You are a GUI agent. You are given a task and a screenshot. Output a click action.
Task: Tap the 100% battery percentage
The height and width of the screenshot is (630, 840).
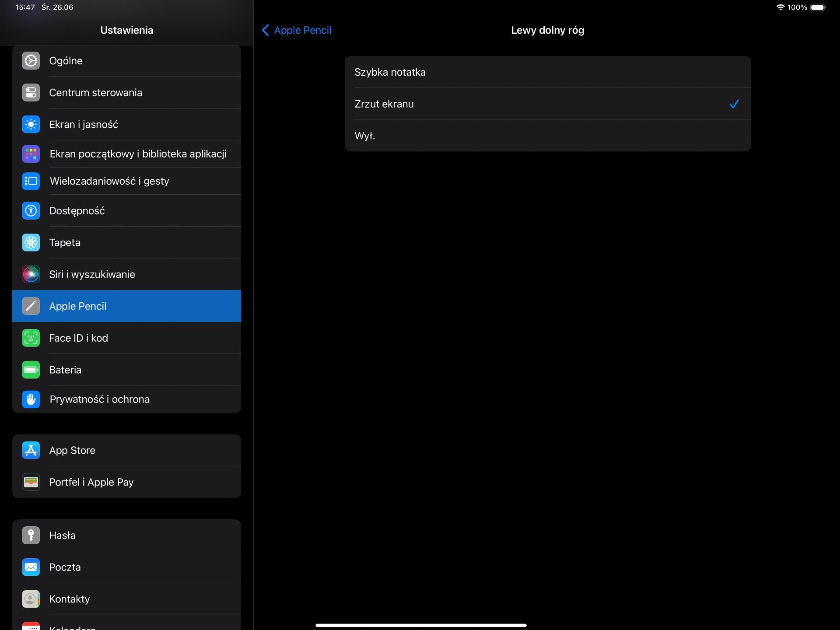(797, 7)
